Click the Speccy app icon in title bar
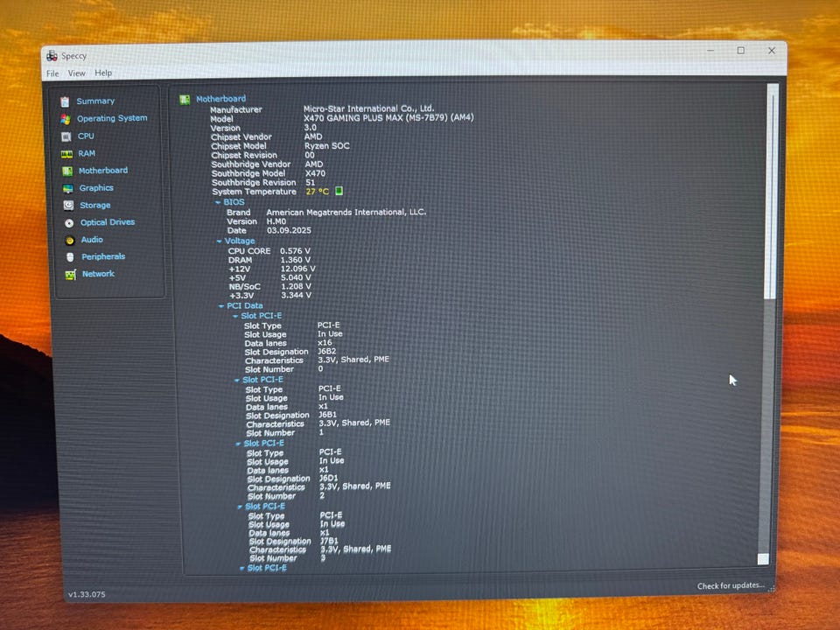 tap(52, 56)
